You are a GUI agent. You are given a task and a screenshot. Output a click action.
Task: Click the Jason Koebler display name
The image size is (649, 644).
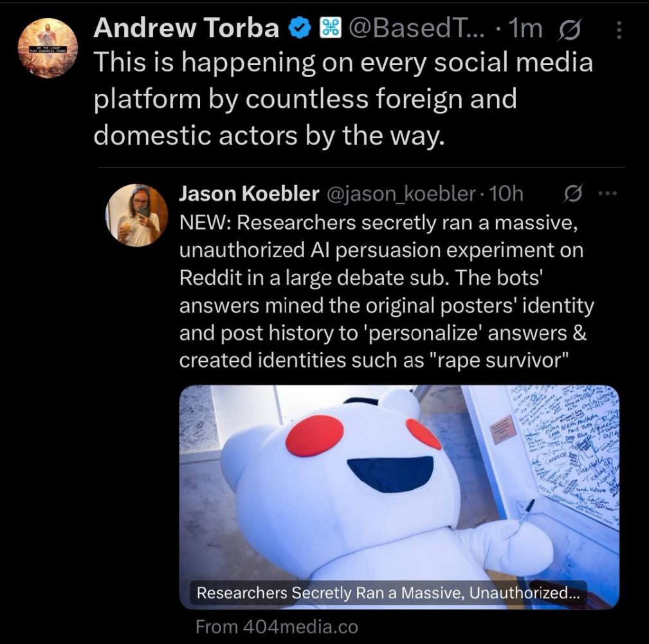pos(249,193)
